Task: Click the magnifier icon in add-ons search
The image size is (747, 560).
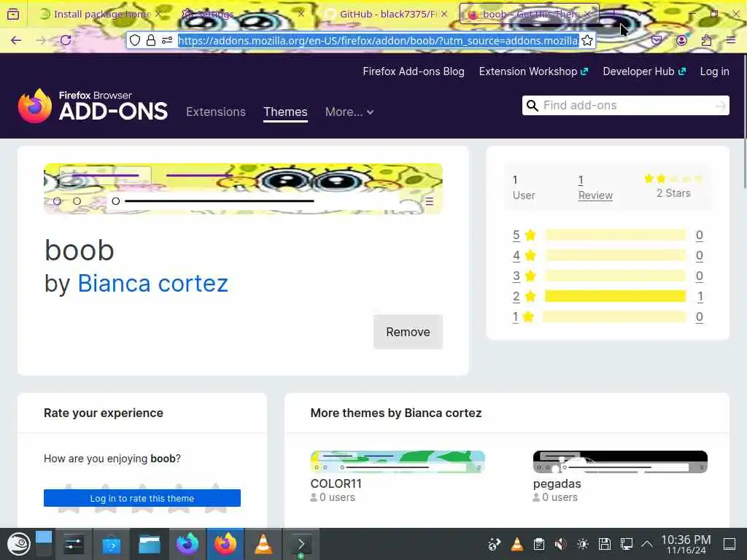Action: (532, 105)
